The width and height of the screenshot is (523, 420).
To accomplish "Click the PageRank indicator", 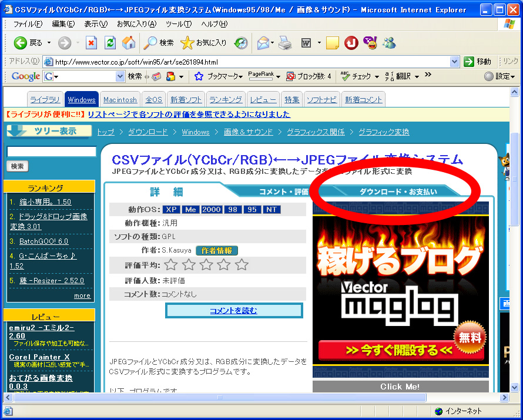I will [x=261, y=76].
